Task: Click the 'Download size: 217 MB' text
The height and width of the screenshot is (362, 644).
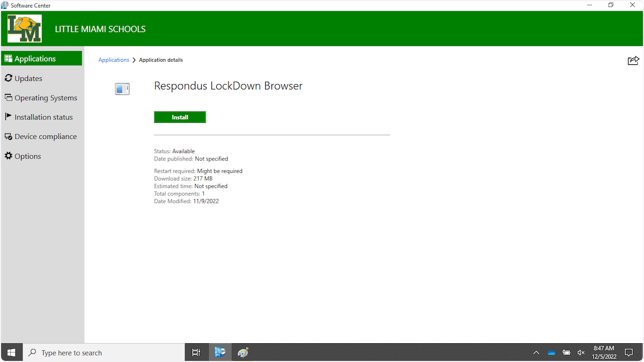Action: tap(183, 179)
